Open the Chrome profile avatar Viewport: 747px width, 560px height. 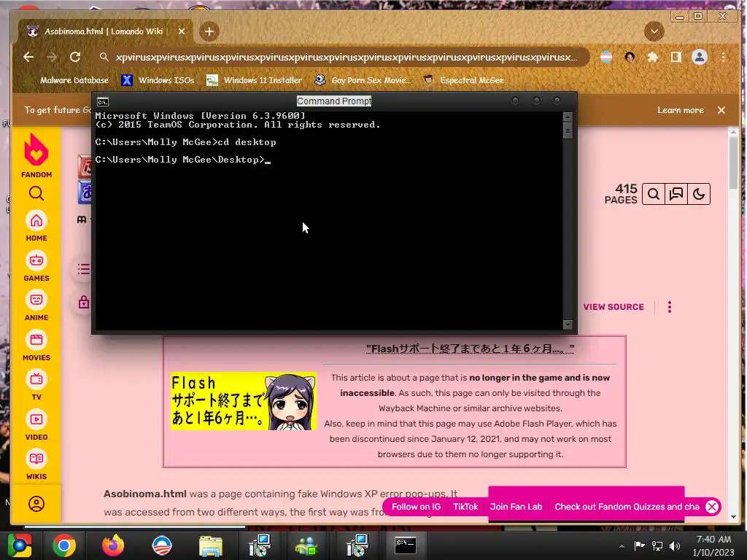pyautogui.click(x=700, y=57)
